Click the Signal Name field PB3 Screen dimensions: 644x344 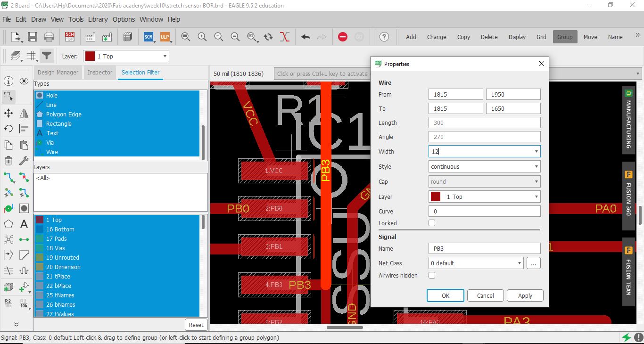click(x=485, y=248)
